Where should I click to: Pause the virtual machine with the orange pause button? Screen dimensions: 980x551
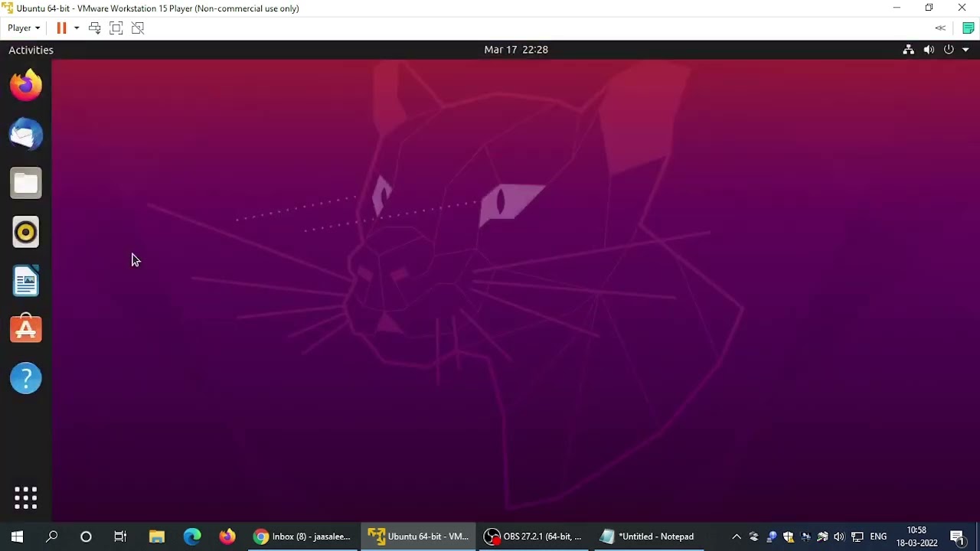[x=61, y=28]
